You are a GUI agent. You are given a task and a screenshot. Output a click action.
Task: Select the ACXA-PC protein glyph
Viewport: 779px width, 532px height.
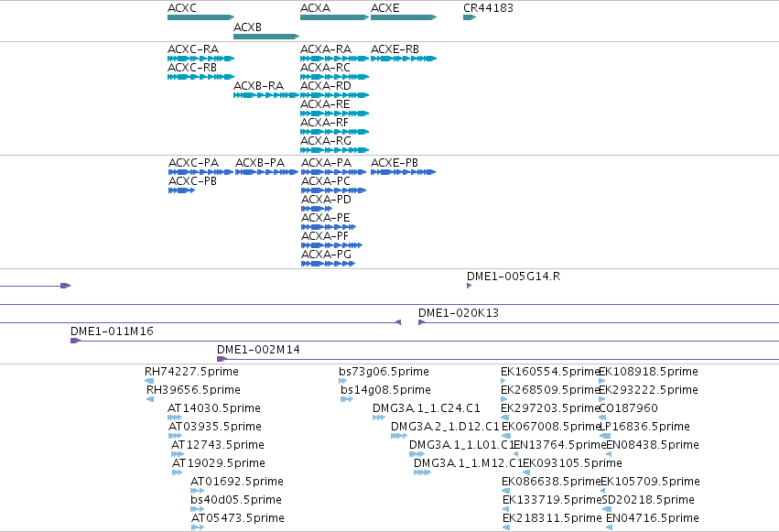tap(333, 190)
